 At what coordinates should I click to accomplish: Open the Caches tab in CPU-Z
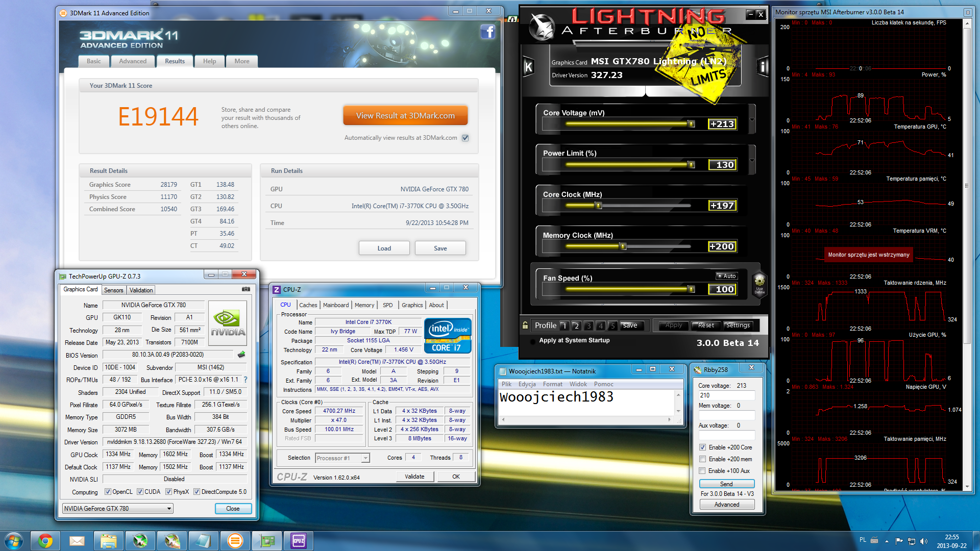click(308, 305)
